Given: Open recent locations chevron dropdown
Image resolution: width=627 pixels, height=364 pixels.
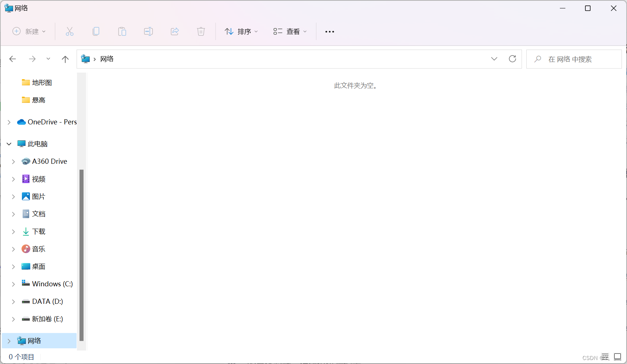Looking at the screenshot, I should tap(48, 59).
